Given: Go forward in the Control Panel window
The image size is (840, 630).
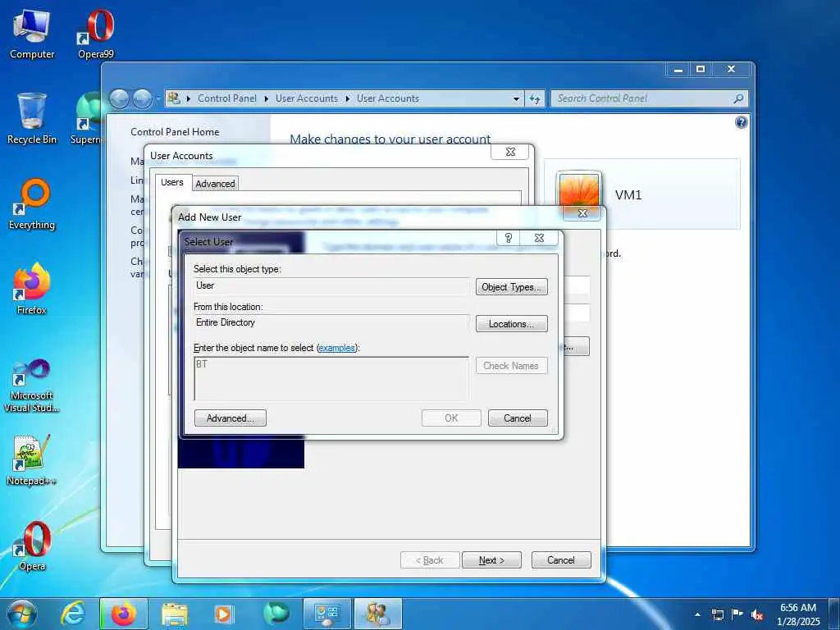Looking at the screenshot, I should click(141, 98).
